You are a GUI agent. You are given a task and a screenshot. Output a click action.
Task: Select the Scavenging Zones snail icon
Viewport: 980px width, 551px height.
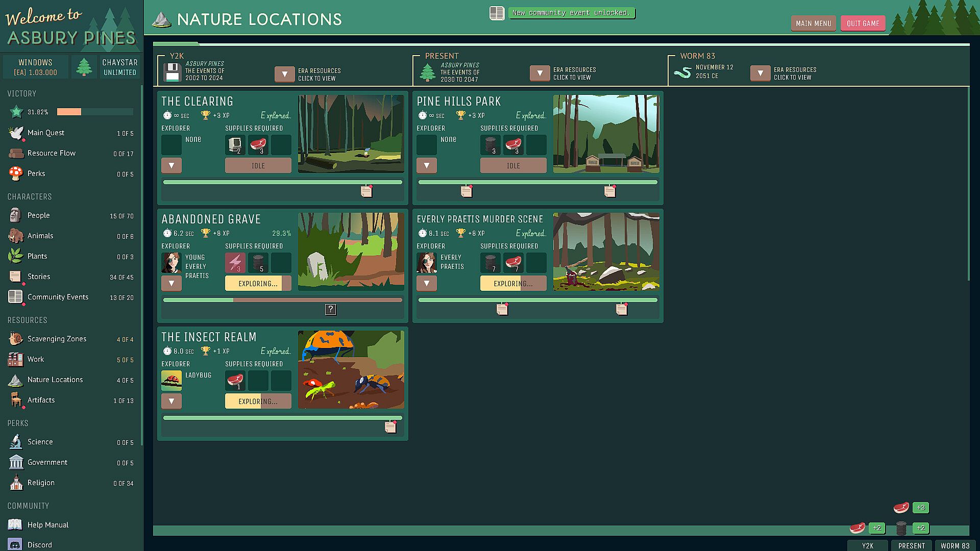[x=16, y=339]
